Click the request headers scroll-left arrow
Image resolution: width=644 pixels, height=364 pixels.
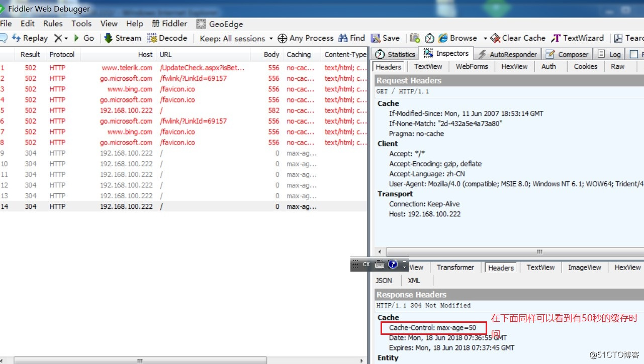(x=380, y=252)
